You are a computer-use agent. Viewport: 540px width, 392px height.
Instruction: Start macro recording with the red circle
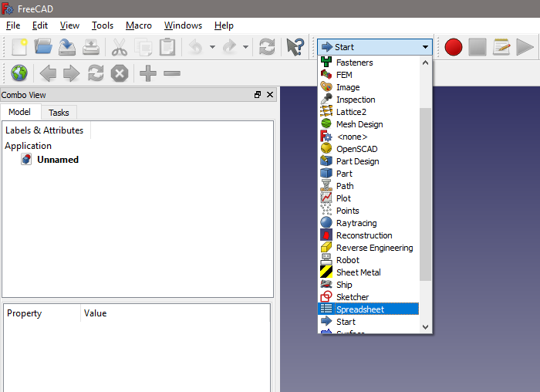coord(454,47)
